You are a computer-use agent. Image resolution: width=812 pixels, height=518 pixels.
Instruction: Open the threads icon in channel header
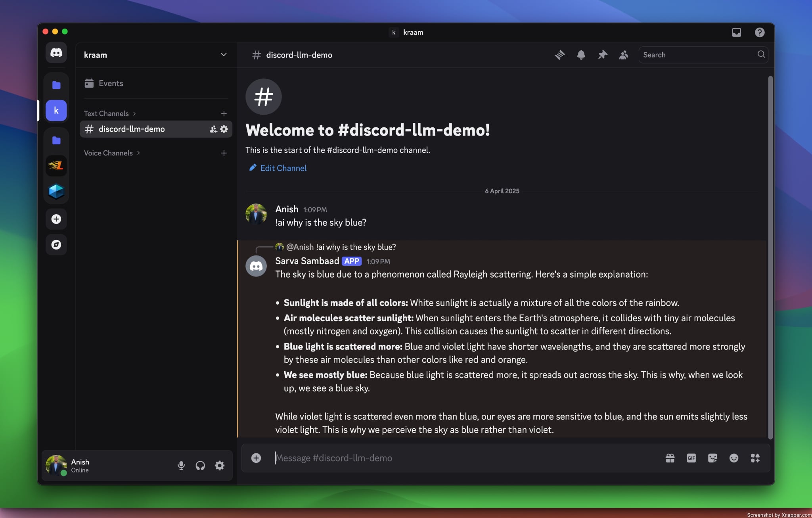pos(559,55)
